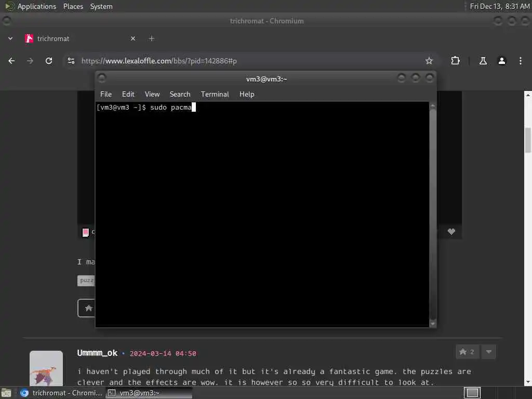Open terminal Edit menu

tap(128, 95)
